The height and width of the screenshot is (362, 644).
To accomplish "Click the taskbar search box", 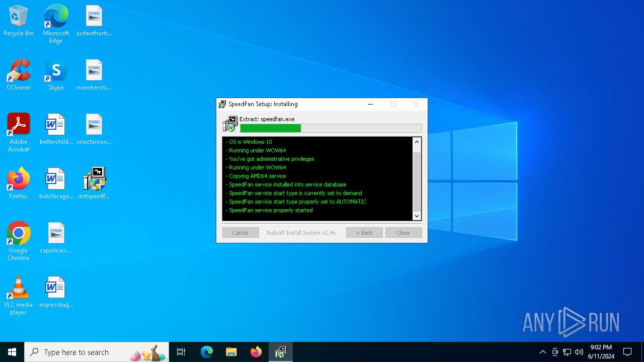I will coord(97,352).
